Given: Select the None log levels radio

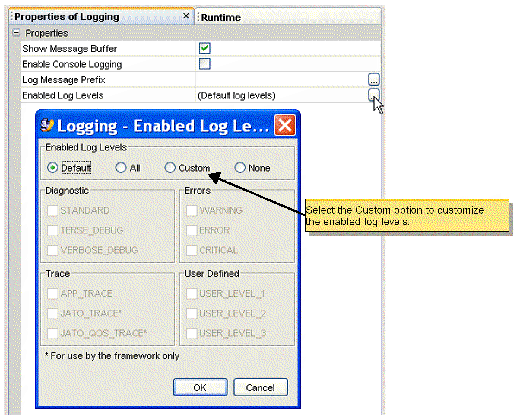Looking at the screenshot, I should tap(240, 168).
